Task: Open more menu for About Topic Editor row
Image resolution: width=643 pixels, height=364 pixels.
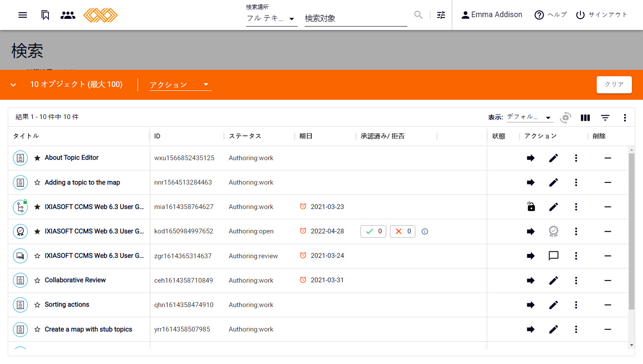Action: click(576, 158)
